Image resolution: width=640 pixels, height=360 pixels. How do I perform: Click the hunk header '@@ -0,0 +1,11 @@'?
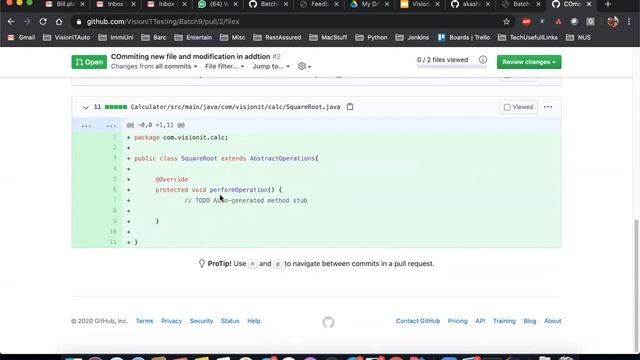click(156, 125)
